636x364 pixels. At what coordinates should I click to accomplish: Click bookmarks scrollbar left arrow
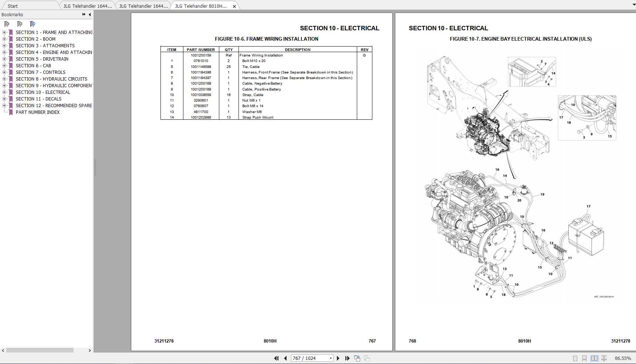[x=3, y=350]
